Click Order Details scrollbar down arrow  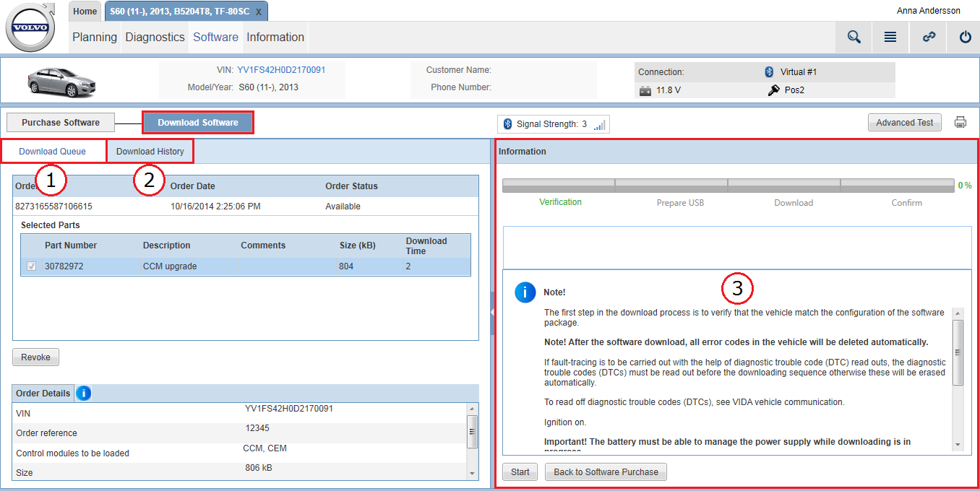pyautogui.click(x=473, y=474)
